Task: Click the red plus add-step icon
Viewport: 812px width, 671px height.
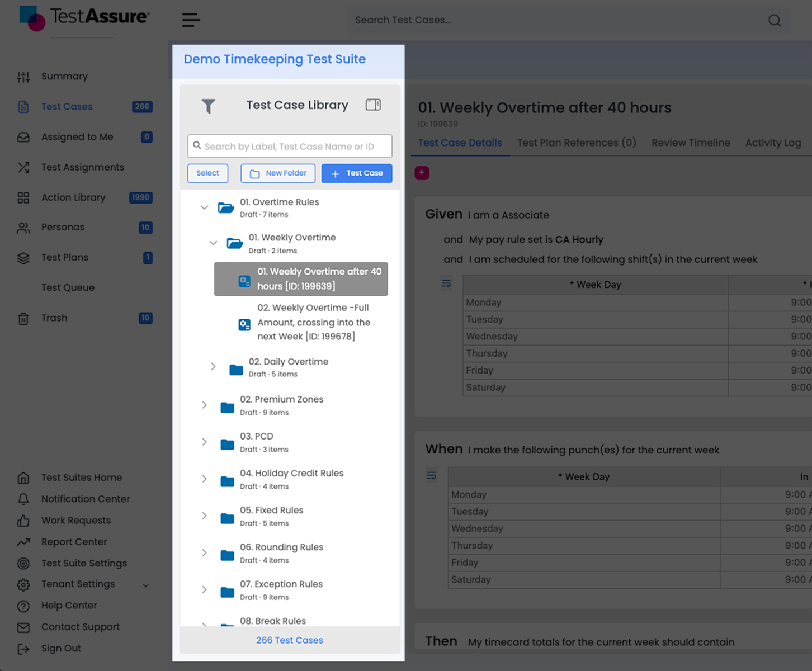Action: [x=422, y=173]
